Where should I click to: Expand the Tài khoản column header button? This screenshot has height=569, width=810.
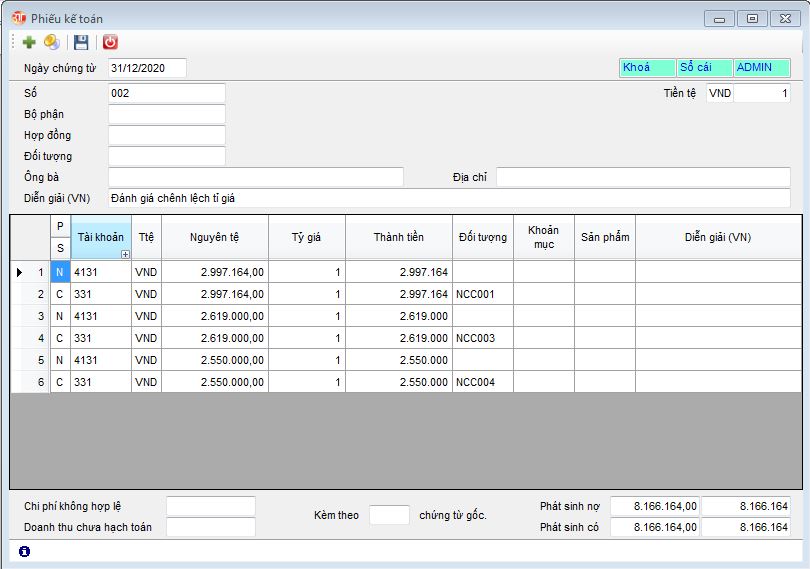point(125,254)
